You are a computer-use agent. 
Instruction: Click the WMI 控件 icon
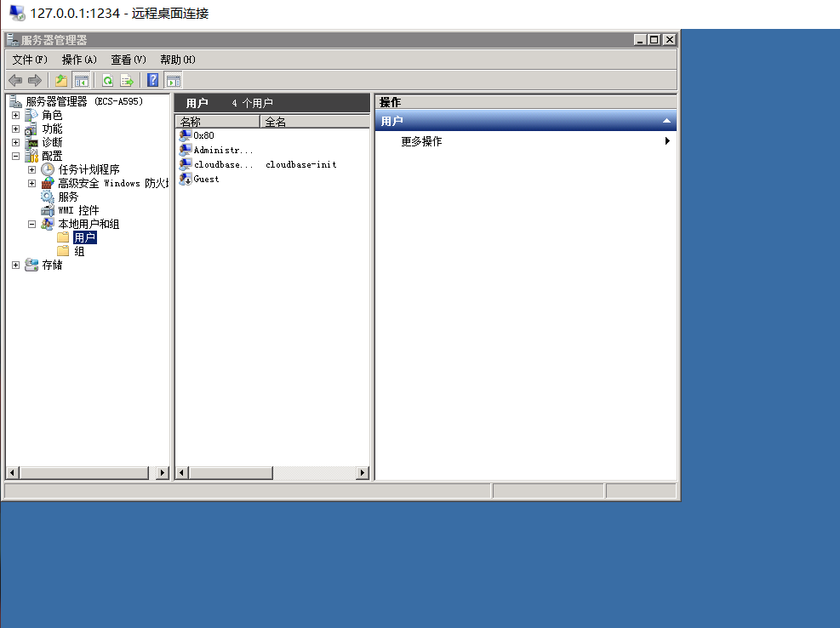click(x=48, y=210)
